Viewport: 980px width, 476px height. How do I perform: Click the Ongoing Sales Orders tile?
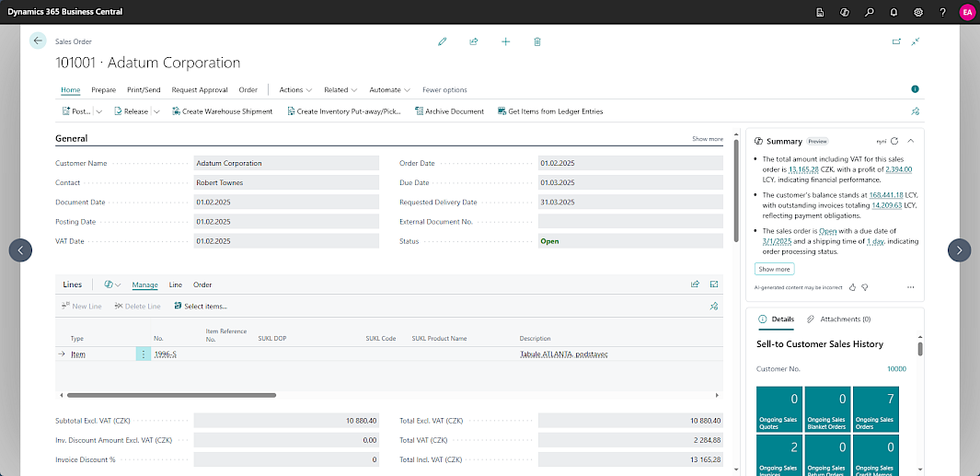tap(875, 409)
